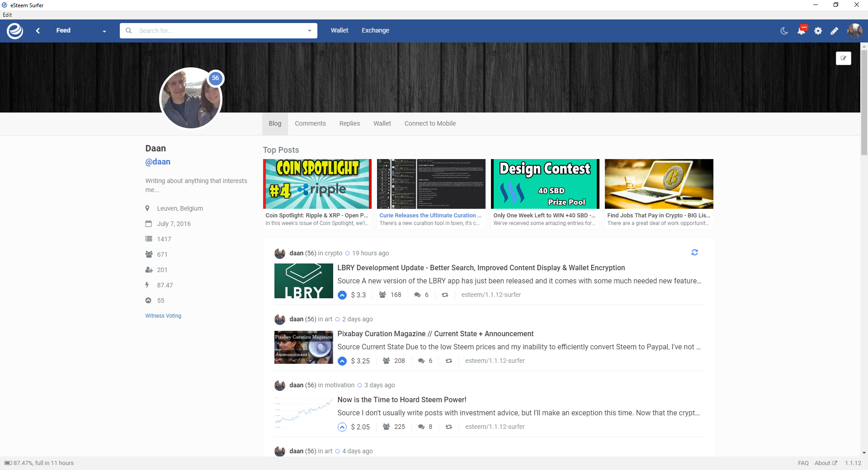
Task: Open the FAQ link in footer
Action: coord(803,463)
